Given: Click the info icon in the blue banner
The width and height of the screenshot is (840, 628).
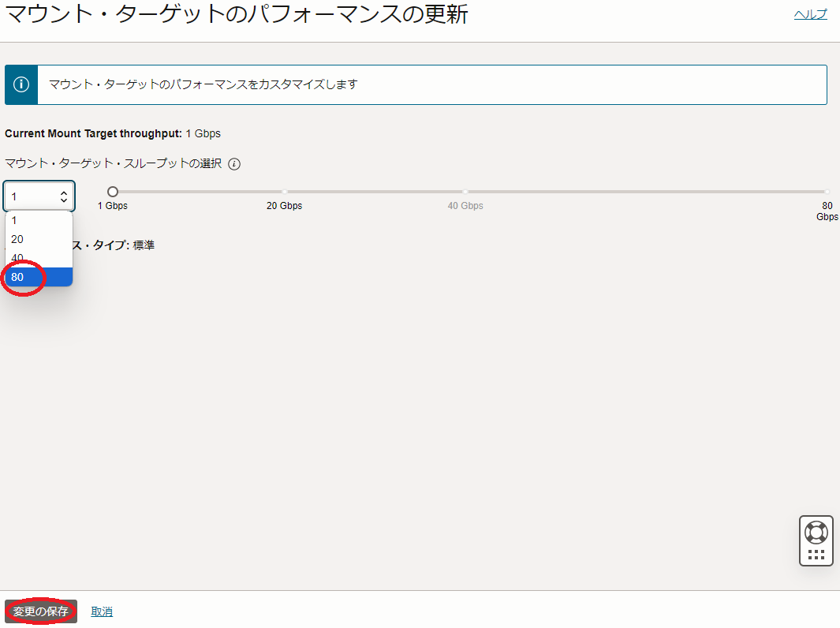Looking at the screenshot, I should tap(21, 84).
